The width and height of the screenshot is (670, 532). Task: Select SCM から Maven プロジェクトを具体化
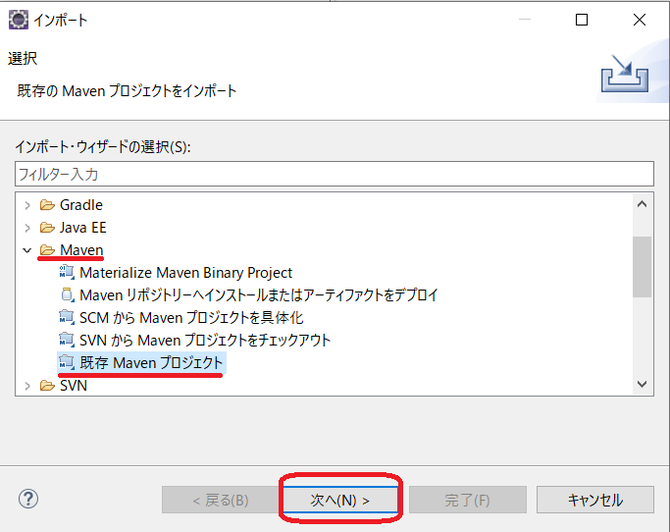191,318
